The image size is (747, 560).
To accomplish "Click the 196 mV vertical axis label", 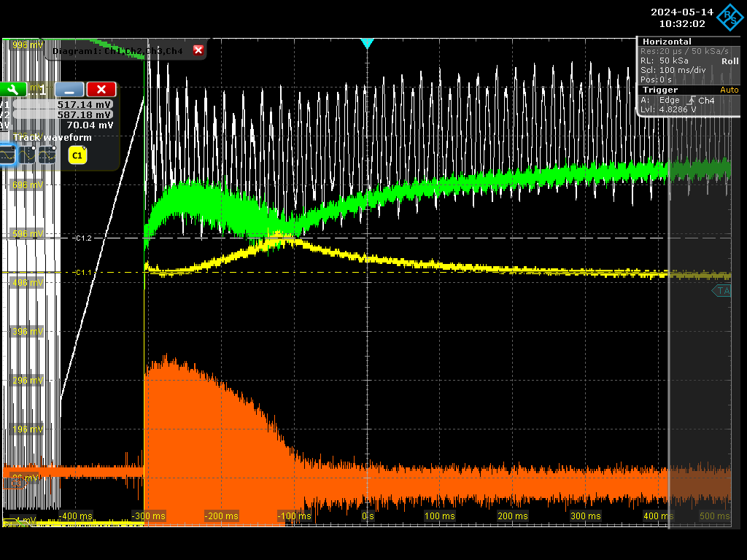I will pos(27,429).
